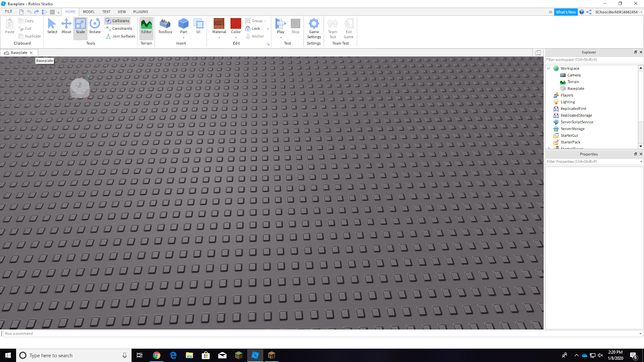
Task: Switch to the MODEL ribbon tab
Action: (x=89, y=12)
